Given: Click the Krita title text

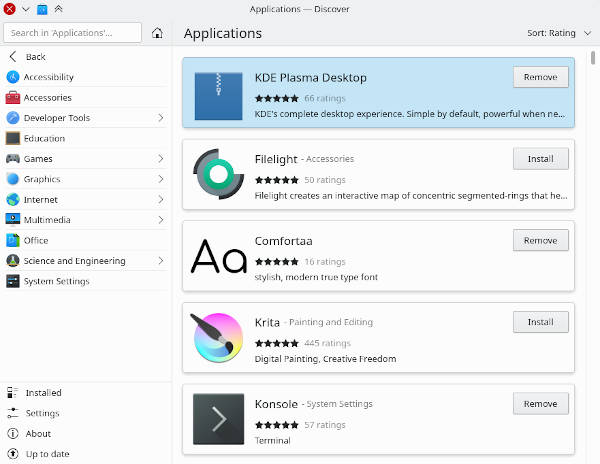Looking at the screenshot, I should point(267,322).
